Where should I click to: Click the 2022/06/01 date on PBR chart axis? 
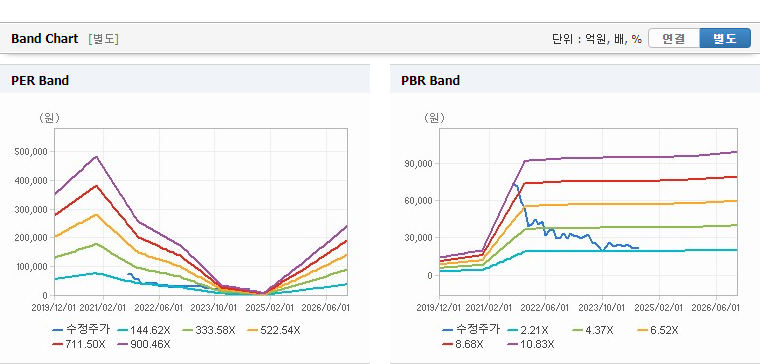click(546, 308)
